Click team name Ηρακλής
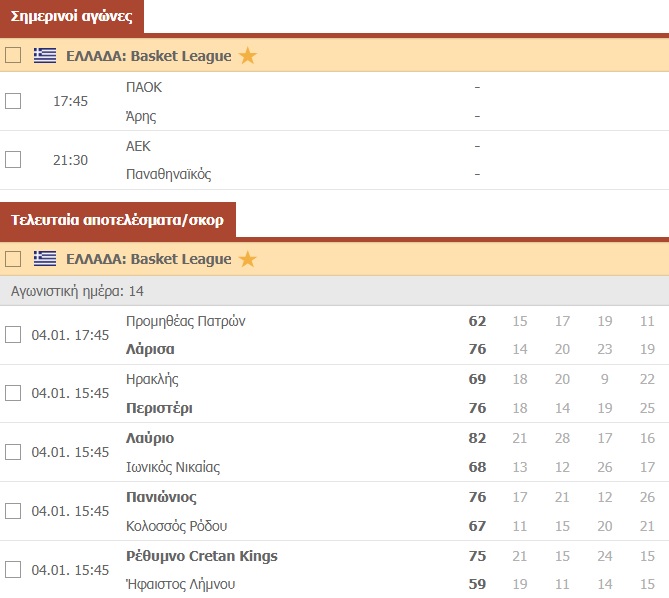The height and width of the screenshot is (598, 669). point(152,379)
